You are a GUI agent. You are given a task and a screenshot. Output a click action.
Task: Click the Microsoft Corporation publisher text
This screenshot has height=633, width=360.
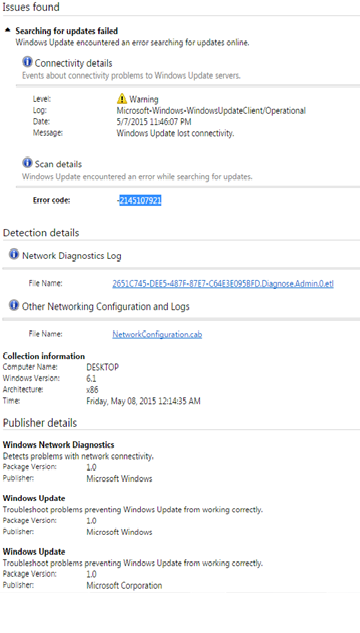point(124,585)
